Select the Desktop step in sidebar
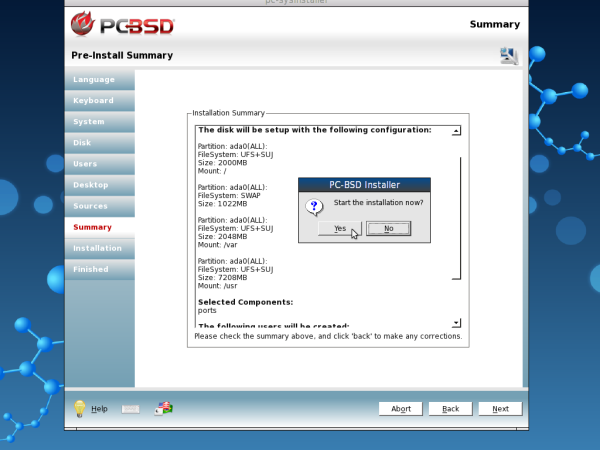600x450 pixels. point(100,185)
